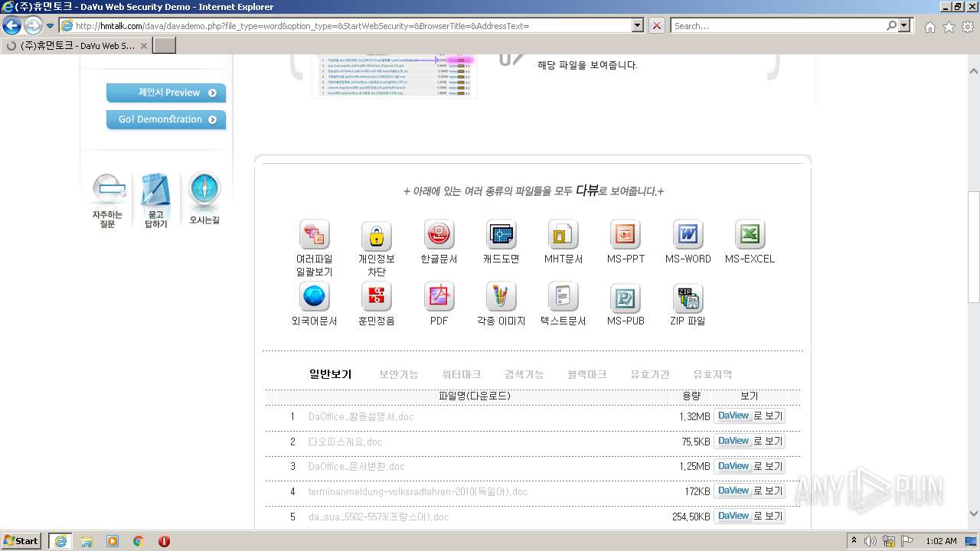
Task: Select the MS-PUB icon
Action: 626,297
